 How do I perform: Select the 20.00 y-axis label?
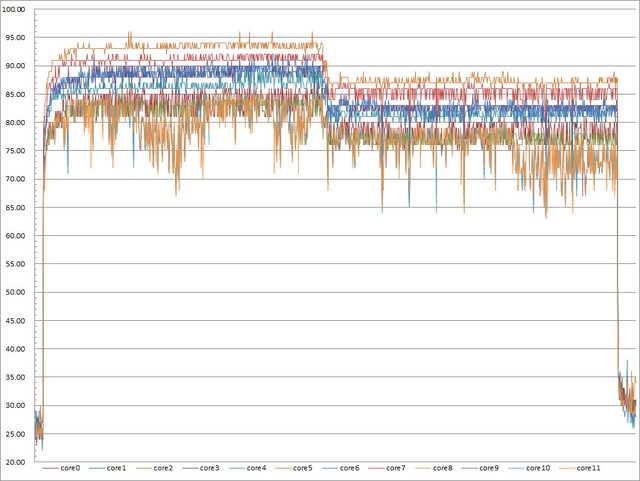tap(19, 462)
